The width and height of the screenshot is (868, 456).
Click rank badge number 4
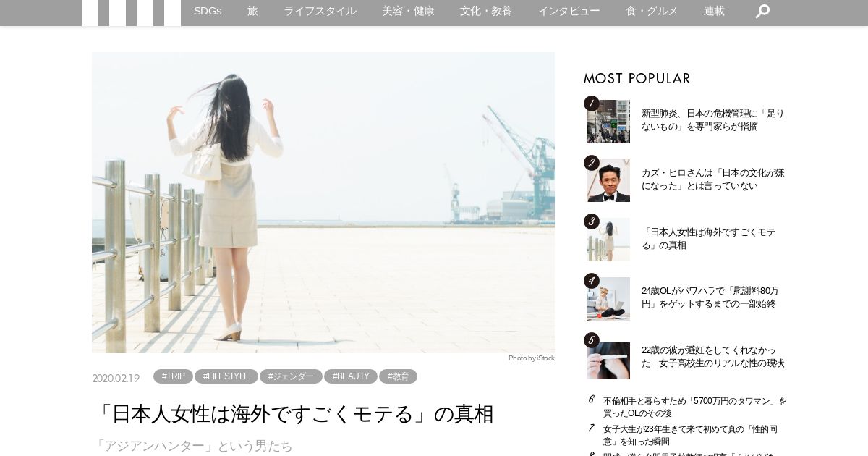pyautogui.click(x=592, y=281)
